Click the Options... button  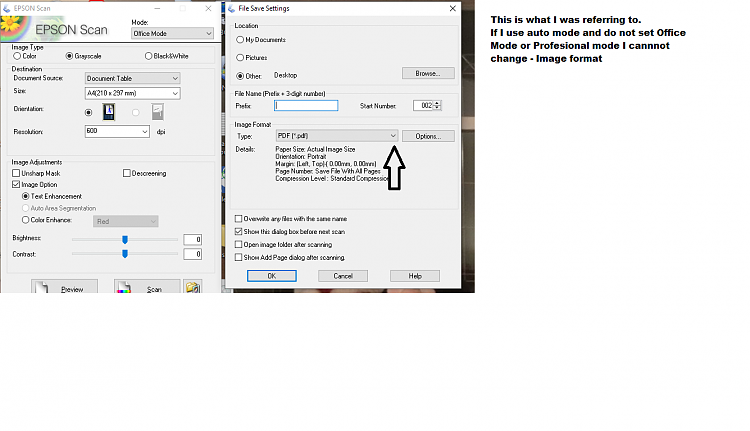coord(428,136)
